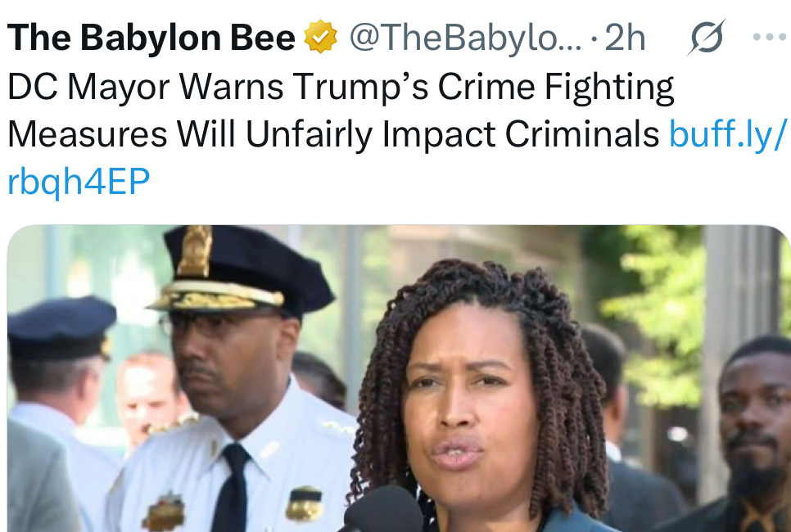Follow the buff.ly/ shortened link

click(728, 134)
